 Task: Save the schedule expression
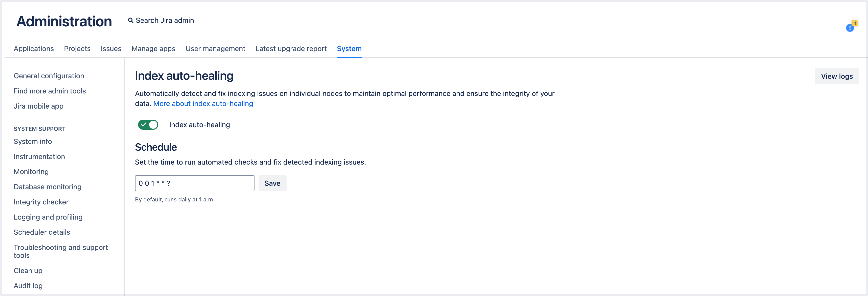pyautogui.click(x=272, y=183)
